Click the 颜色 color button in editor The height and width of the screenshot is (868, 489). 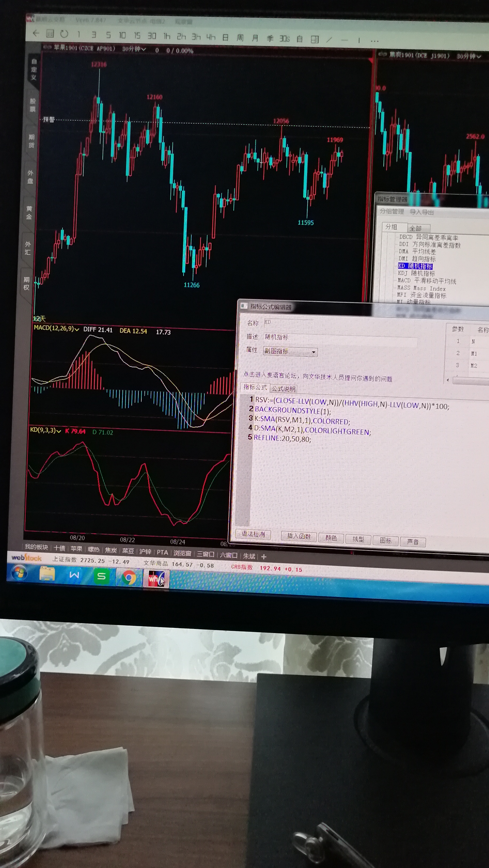click(x=331, y=538)
